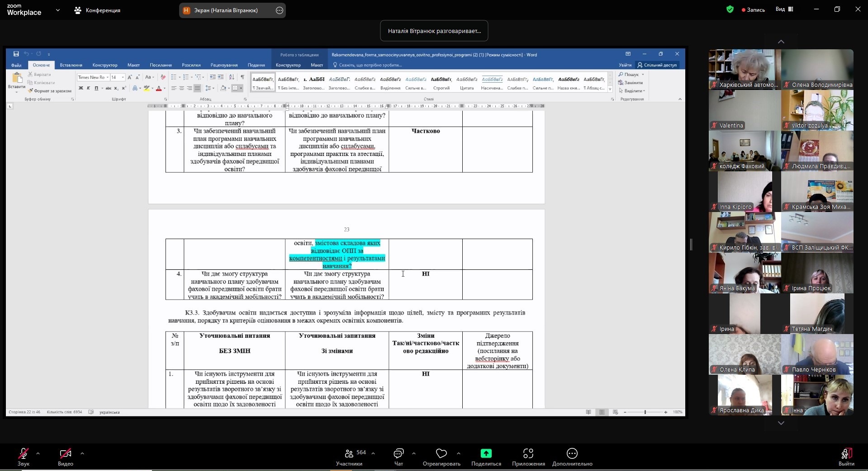
Task: Open the Вид view layout menu
Action: point(784,9)
